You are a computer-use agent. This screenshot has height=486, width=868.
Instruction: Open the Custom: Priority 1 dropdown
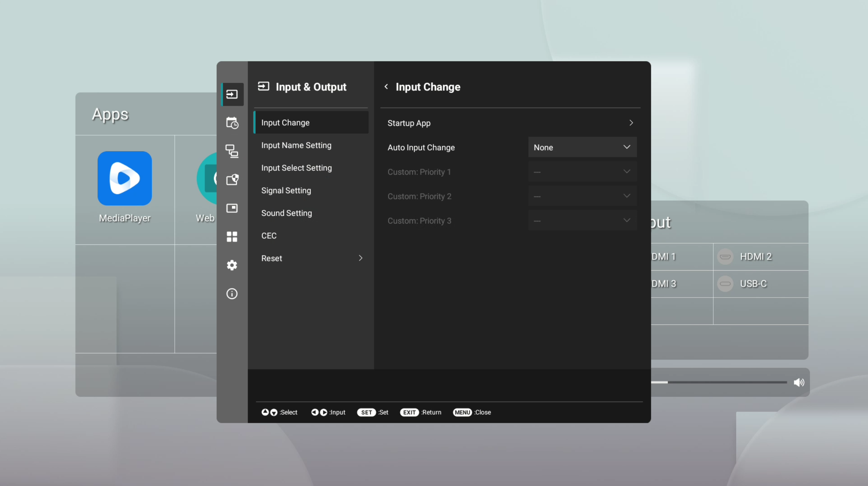click(x=582, y=172)
